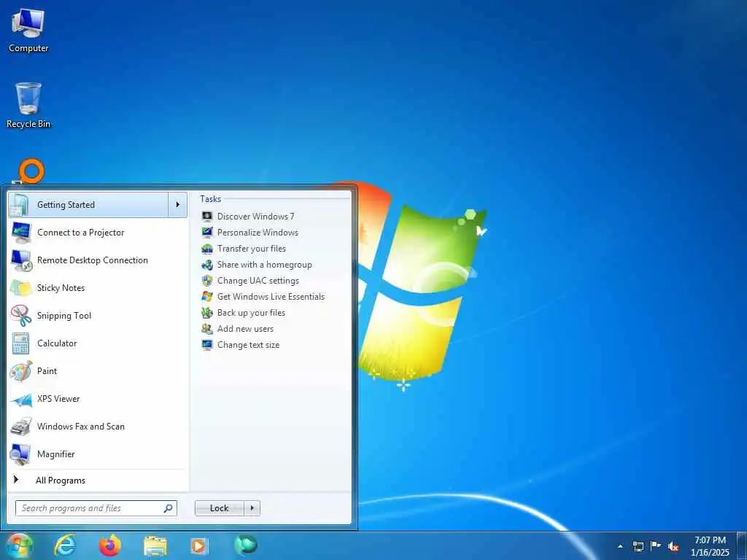Open Get Windows Live Essentials link

271,297
